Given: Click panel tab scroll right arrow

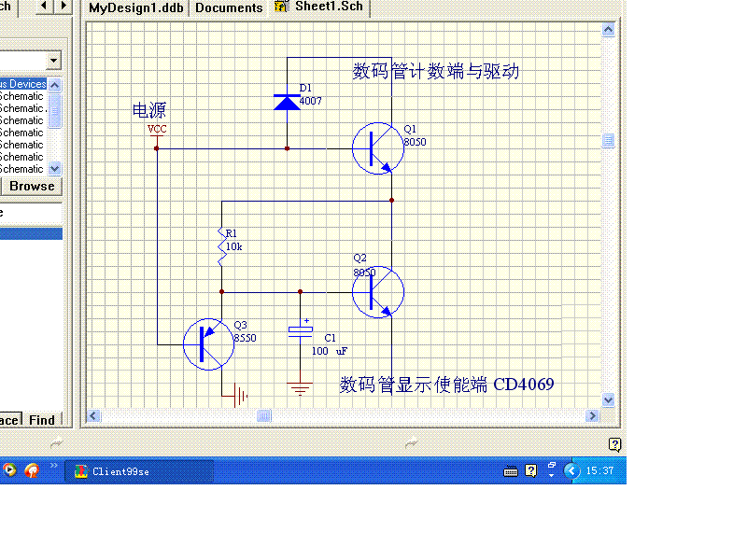Looking at the screenshot, I should tap(63, 7).
